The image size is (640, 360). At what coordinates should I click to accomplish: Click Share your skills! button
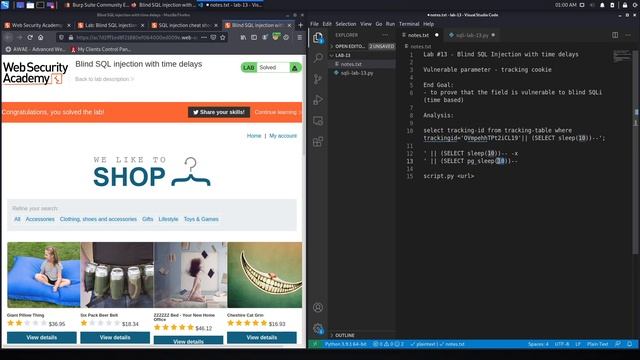pos(219,112)
